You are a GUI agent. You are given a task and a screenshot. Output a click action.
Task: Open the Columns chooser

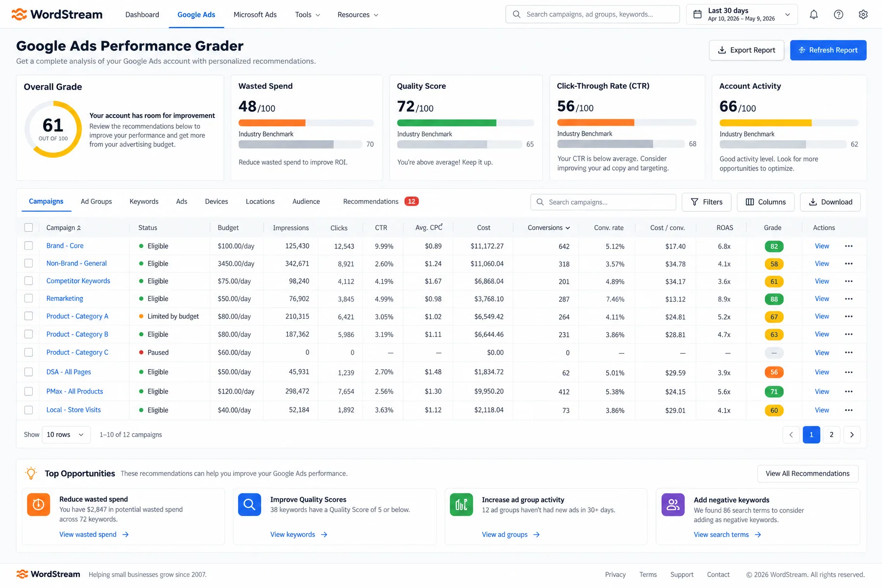click(765, 202)
